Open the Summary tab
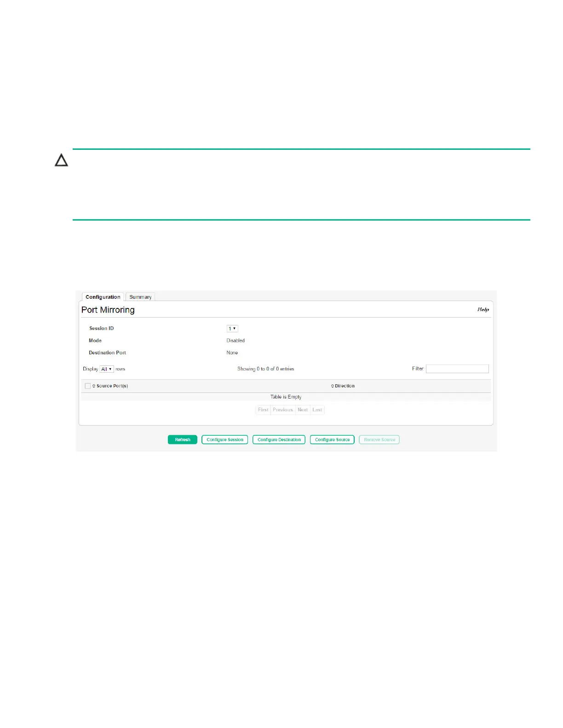Image resolution: width=563 pixels, height=728 pixels. point(140,297)
